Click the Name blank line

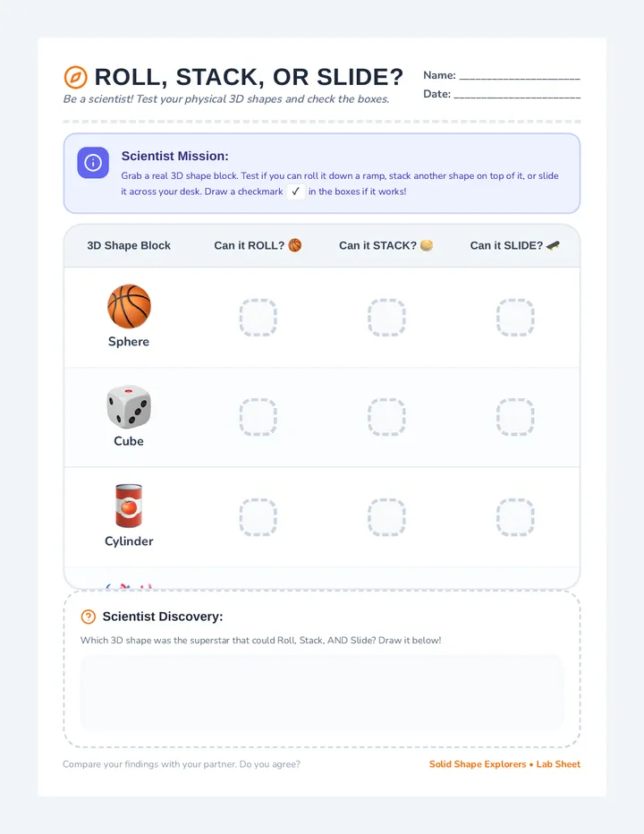click(520, 76)
